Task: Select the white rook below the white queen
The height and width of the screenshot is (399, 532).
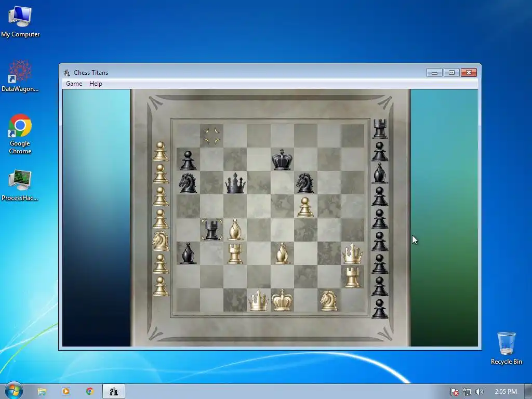Action: tap(352, 277)
